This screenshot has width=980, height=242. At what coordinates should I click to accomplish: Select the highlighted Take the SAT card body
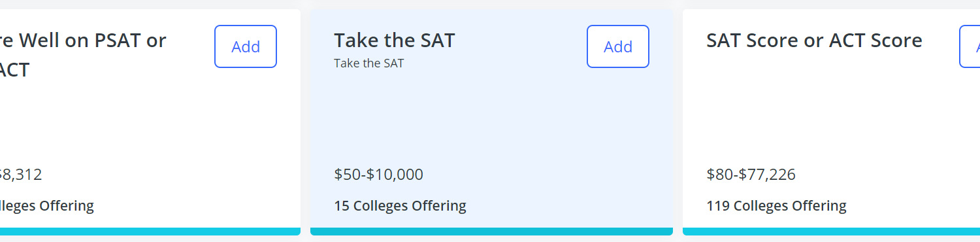tap(491, 122)
